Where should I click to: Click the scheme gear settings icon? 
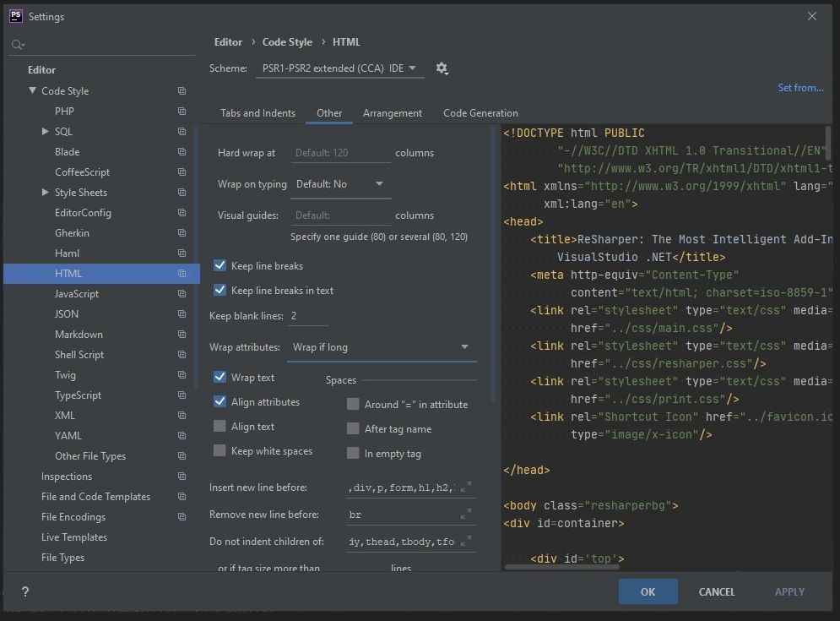(x=442, y=68)
